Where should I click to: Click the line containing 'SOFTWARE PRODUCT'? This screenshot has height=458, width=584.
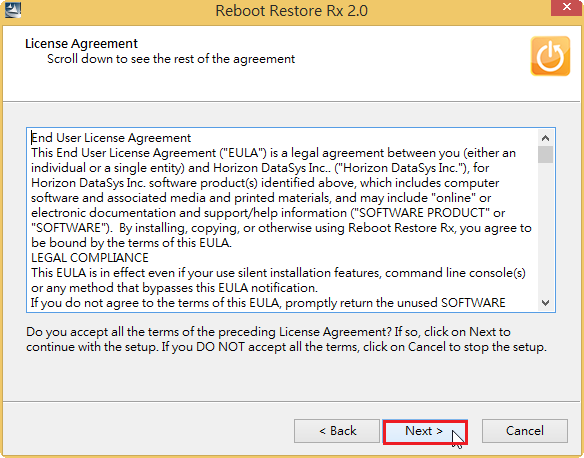click(x=268, y=213)
